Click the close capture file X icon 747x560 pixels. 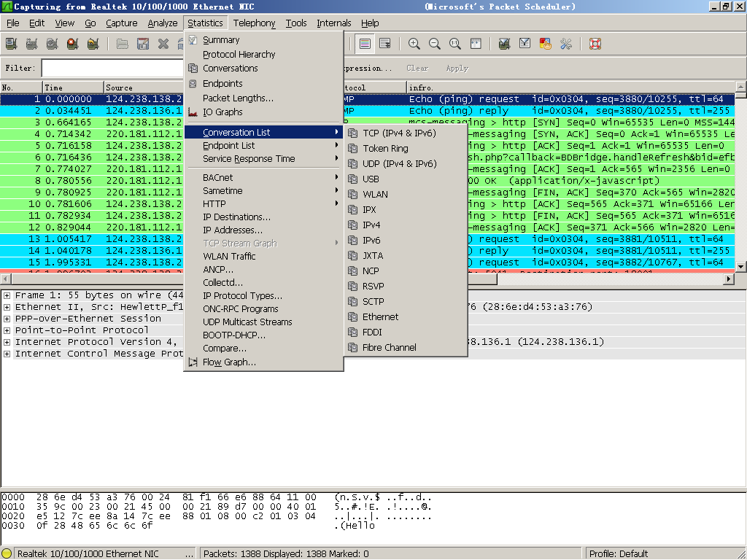163,44
